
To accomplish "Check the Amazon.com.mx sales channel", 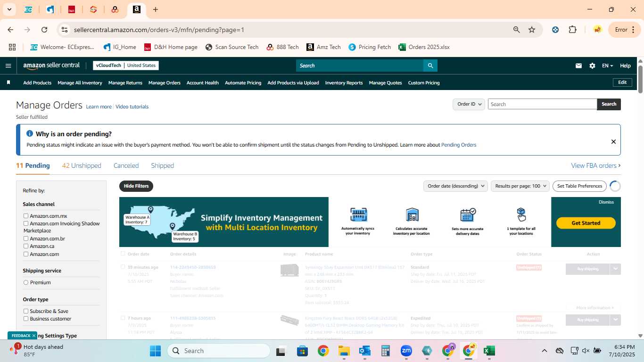I will 26,216.
